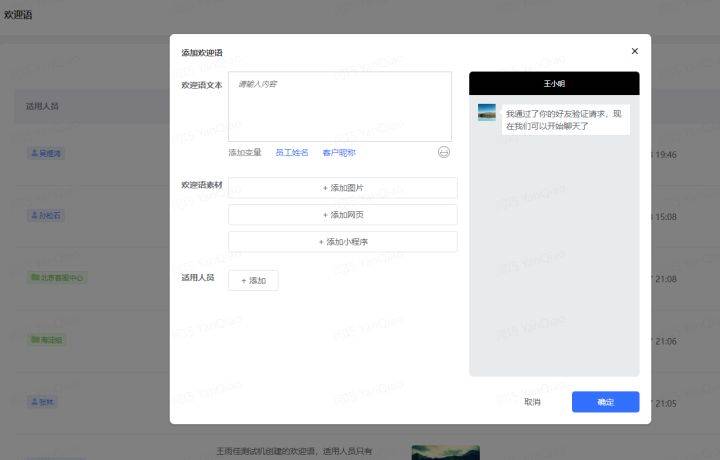Click the 添加变量 label
Image resolution: width=720 pixels, height=460 pixels.
tap(245, 152)
